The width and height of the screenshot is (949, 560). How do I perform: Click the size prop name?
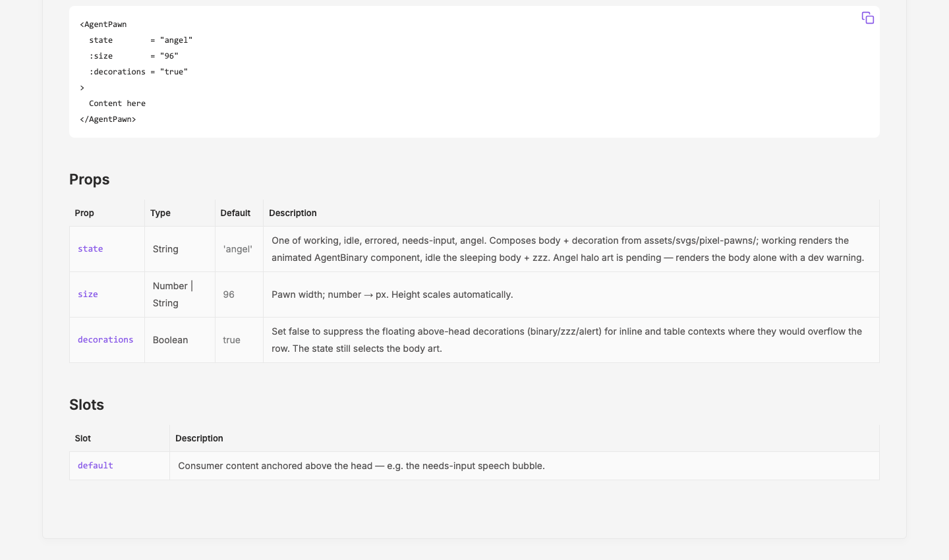pos(88,294)
